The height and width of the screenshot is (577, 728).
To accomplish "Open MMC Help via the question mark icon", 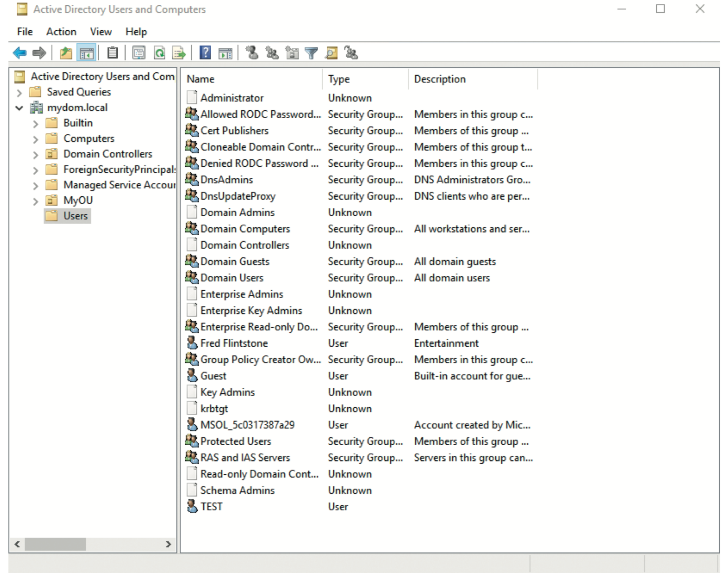I will click(x=205, y=53).
